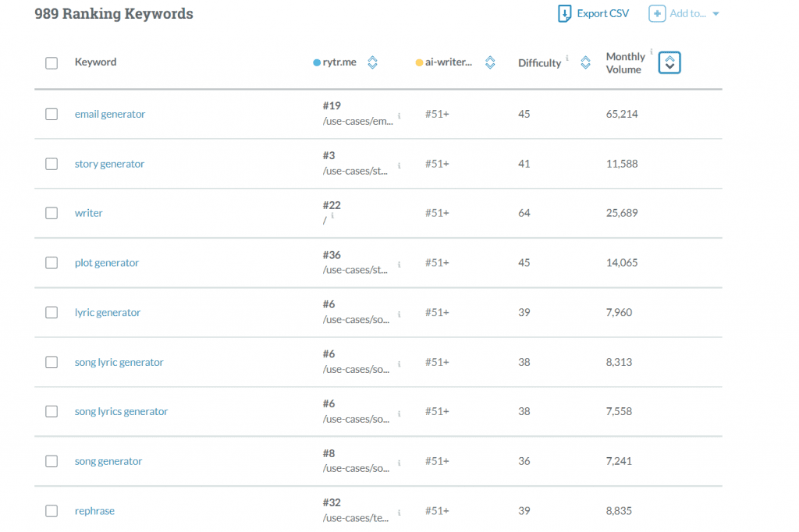Show Difficulty info tooltip icon

point(567,58)
